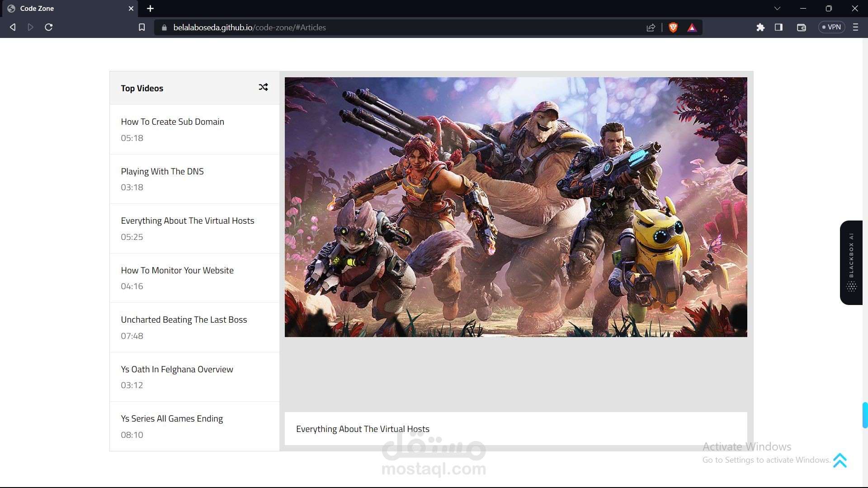Open the VPN button

pyautogui.click(x=832, y=27)
